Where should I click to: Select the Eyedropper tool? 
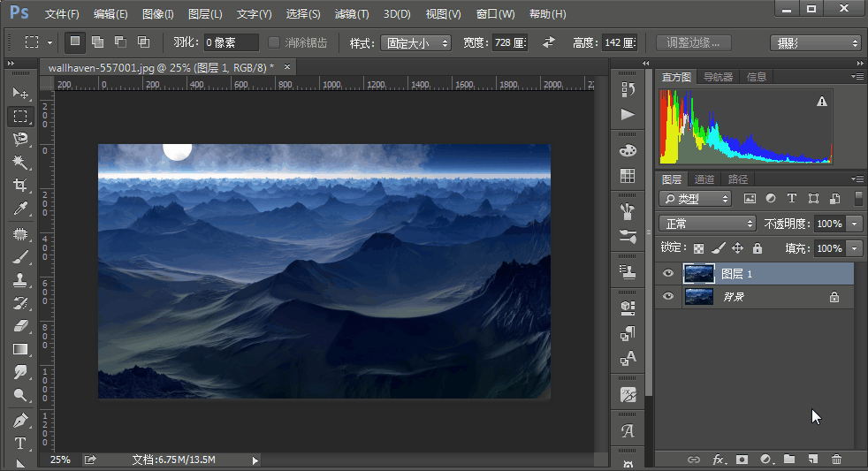pyautogui.click(x=20, y=208)
